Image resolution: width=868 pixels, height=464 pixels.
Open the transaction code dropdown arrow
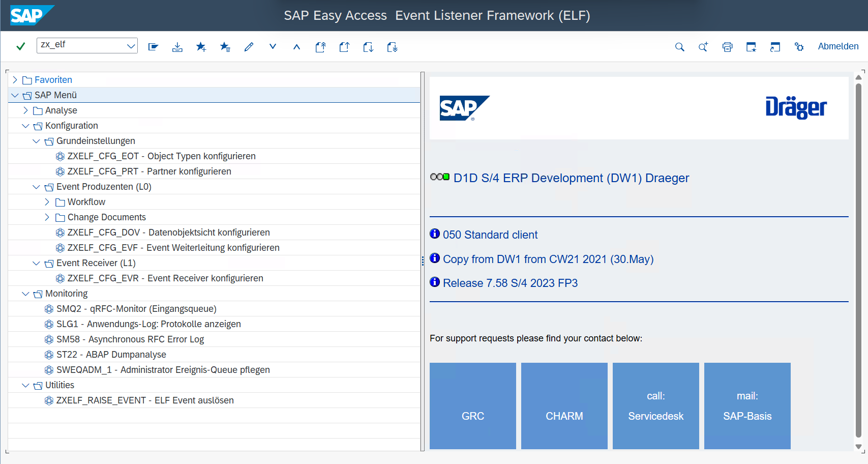(131, 46)
